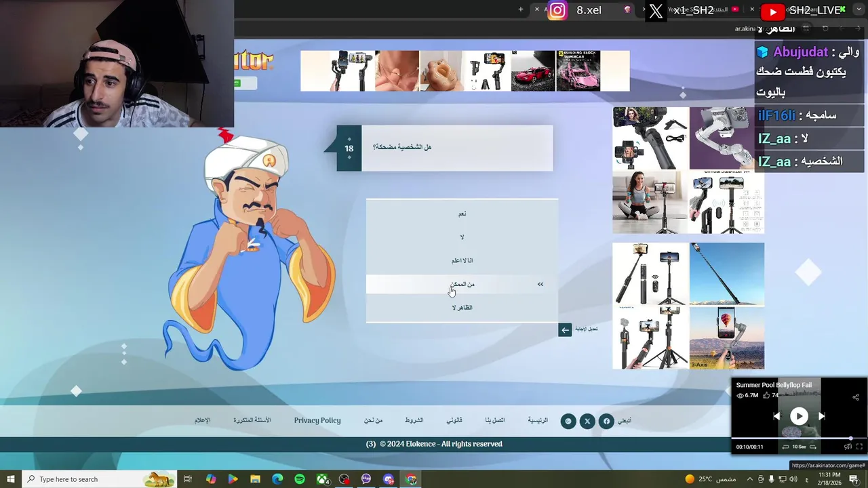The width and height of the screenshot is (868, 488).
Task: Pick the من الممكن answer option
Action: tap(462, 284)
